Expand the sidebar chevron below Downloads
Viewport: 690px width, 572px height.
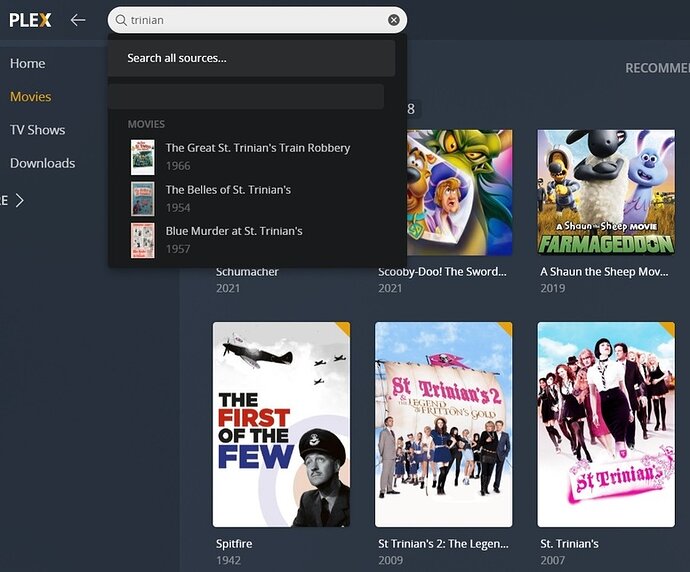click(19, 201)
